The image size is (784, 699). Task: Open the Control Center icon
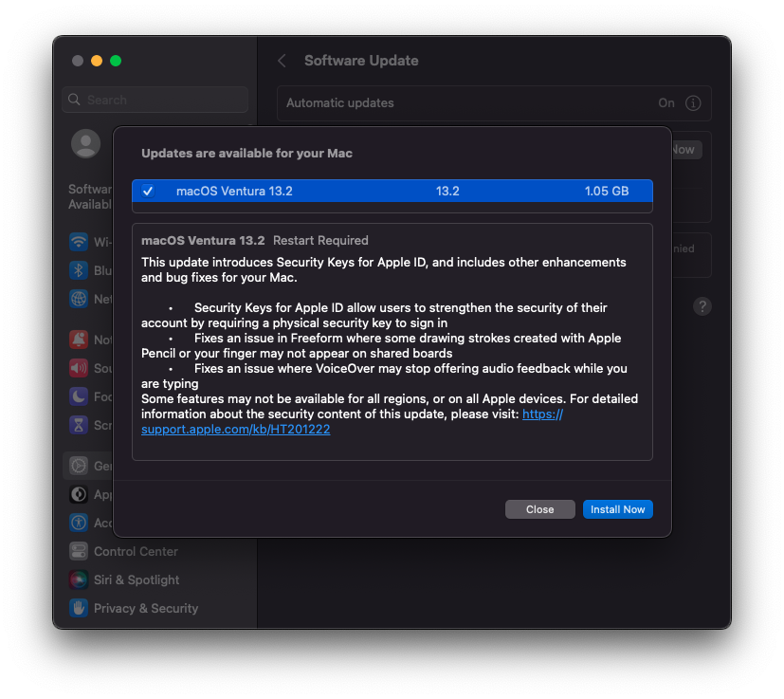coord(79,551)
